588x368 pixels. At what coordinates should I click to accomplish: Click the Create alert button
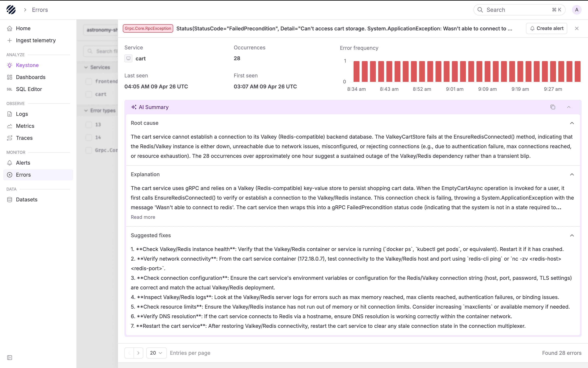pos(546,28)
